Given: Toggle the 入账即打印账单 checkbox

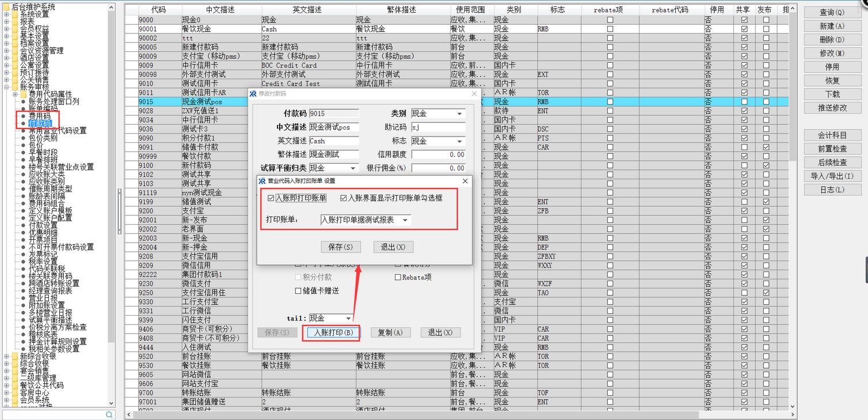Looking at the screenshot, I should (x=271, y=198).
